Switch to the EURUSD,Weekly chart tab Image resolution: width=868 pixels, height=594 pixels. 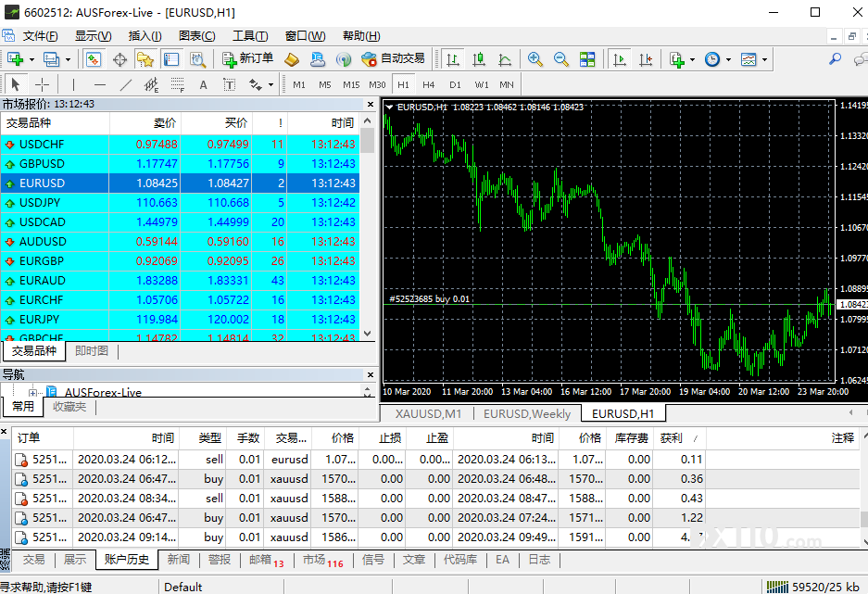point(526,413)
